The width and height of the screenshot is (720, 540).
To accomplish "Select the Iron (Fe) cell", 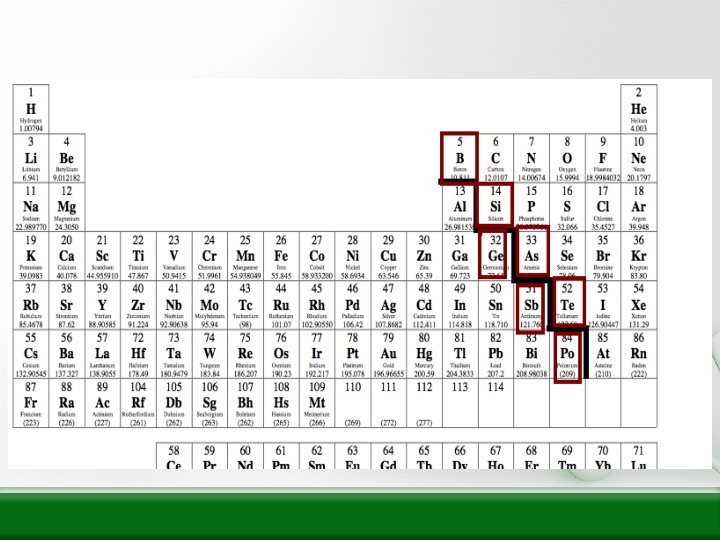I will pyautogui.click(x=281, y=256).
